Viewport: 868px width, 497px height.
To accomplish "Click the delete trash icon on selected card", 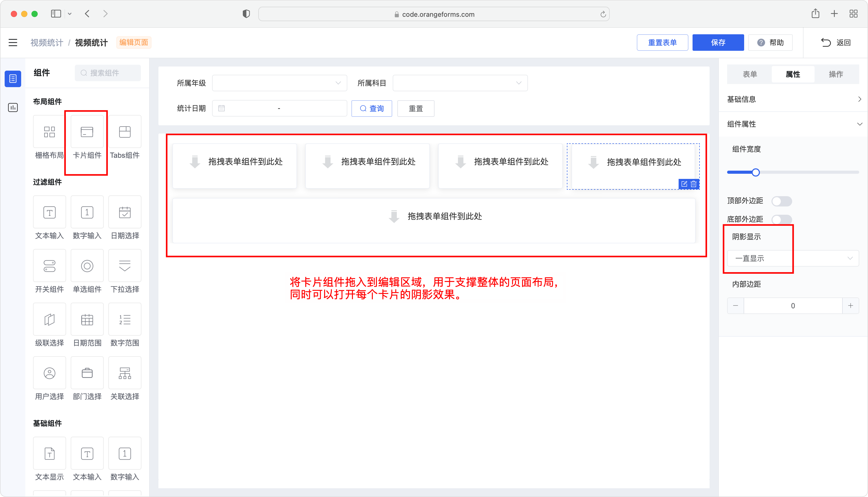I will [693, 184].
